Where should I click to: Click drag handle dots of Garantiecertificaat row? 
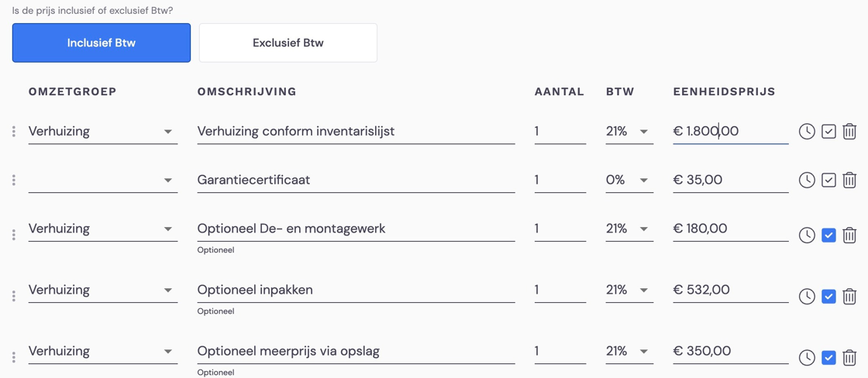(14, 180)
